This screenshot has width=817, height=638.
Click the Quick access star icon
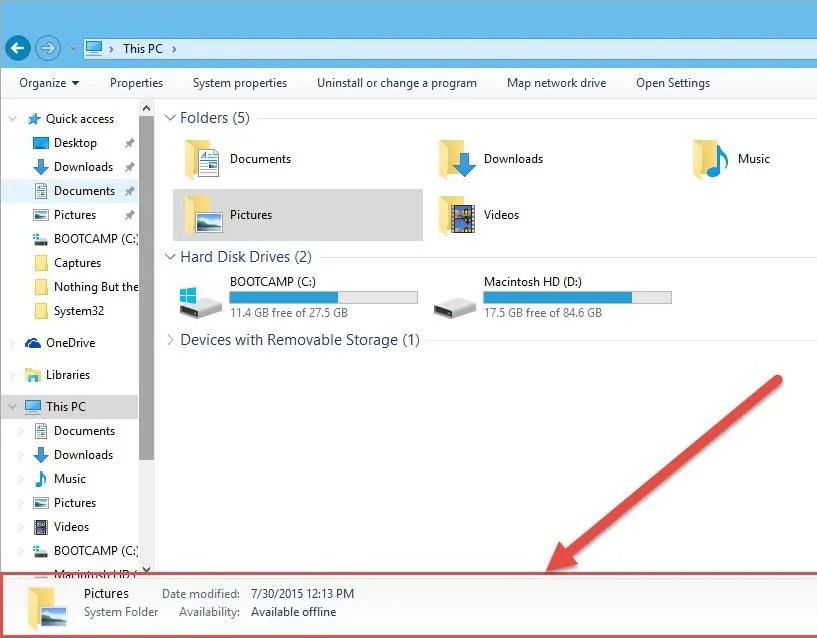[x=34, y=119]
